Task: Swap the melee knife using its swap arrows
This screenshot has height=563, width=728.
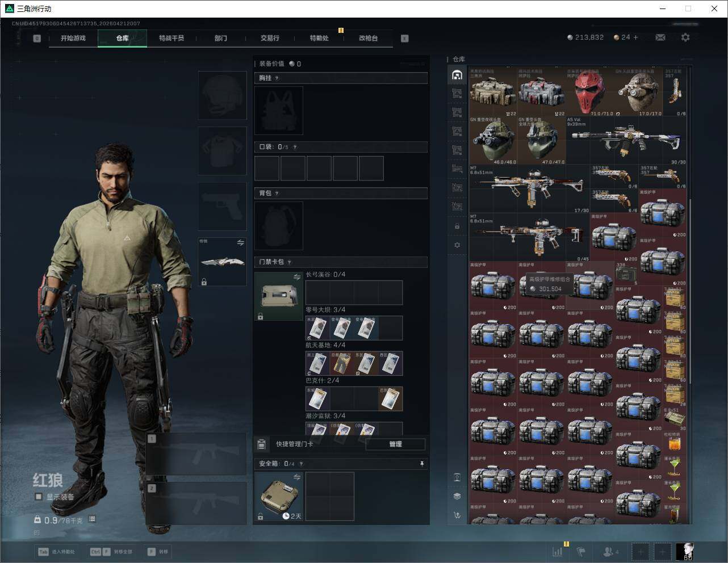Action: (240, 243)
